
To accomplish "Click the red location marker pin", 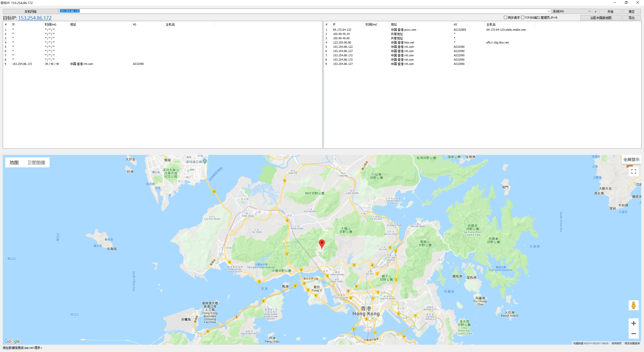I will [321, 243].
